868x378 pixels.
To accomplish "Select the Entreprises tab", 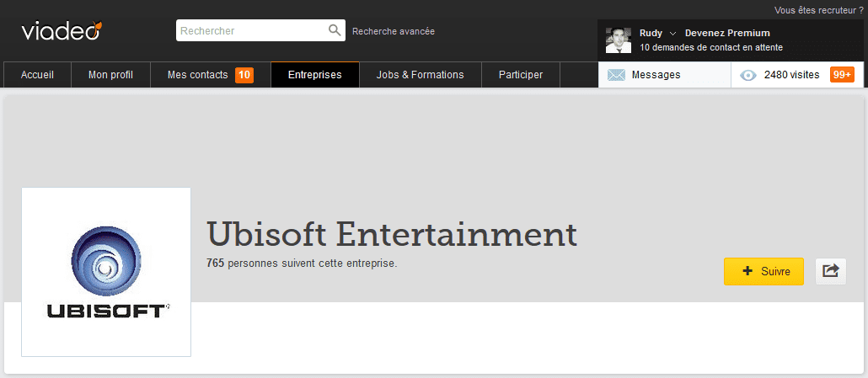I will pyautogui.click(x=315, y=75).
